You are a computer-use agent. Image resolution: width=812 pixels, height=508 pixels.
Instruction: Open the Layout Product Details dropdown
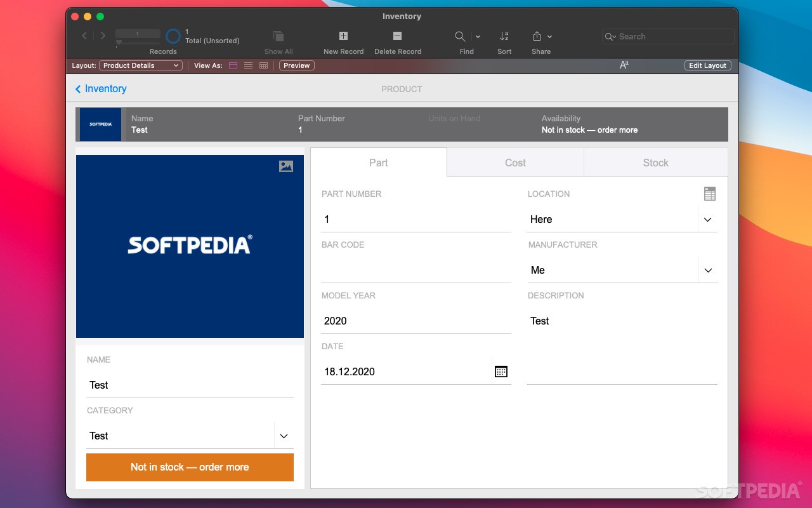[141, 65]
